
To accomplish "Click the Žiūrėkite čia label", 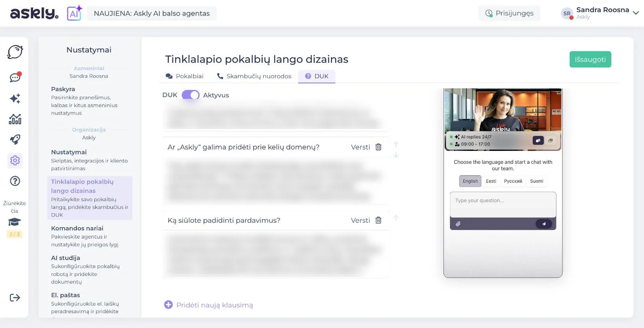I will coord(14,207).
